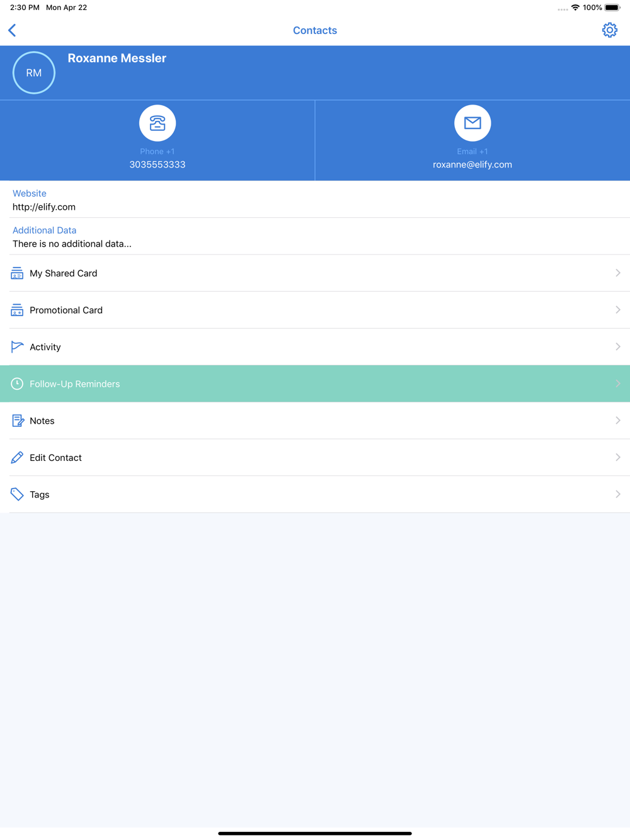Open the Activity row
630x840 pixels.
315,347
